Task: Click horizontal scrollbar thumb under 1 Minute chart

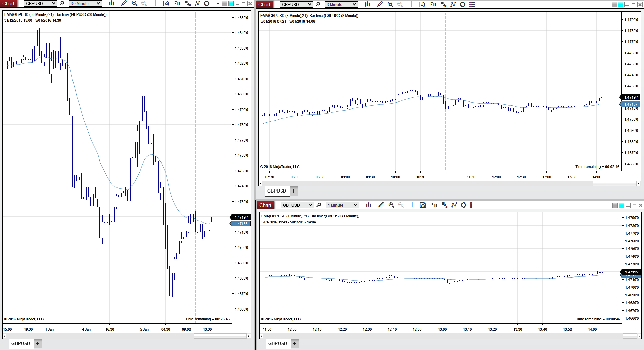Action: click(630, 336)
